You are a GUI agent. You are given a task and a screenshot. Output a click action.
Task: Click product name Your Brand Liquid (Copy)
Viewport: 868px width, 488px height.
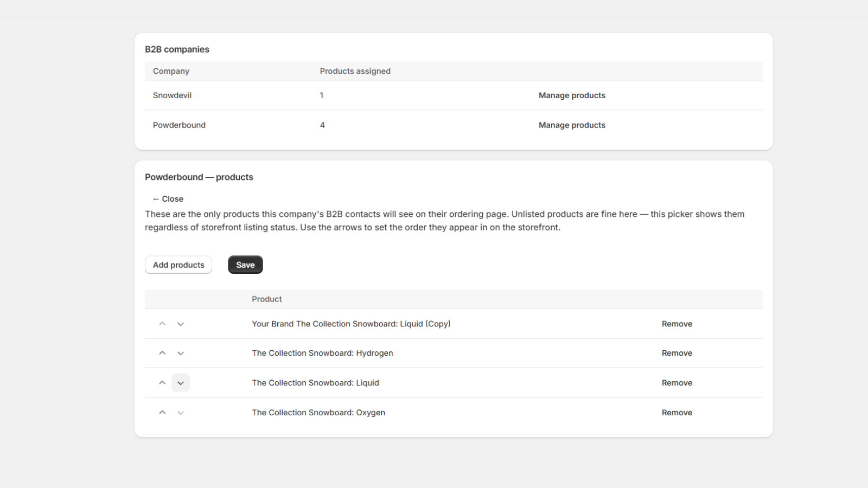[x=351, y=324]
